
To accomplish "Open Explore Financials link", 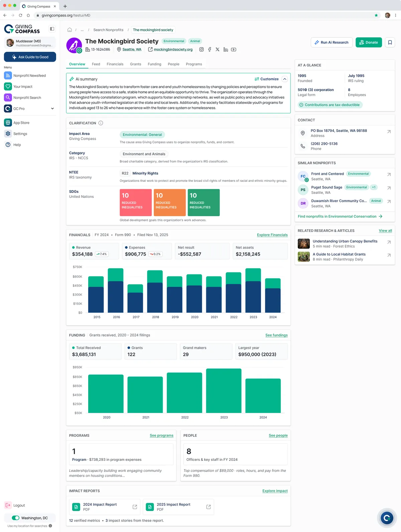I will 272,235.
